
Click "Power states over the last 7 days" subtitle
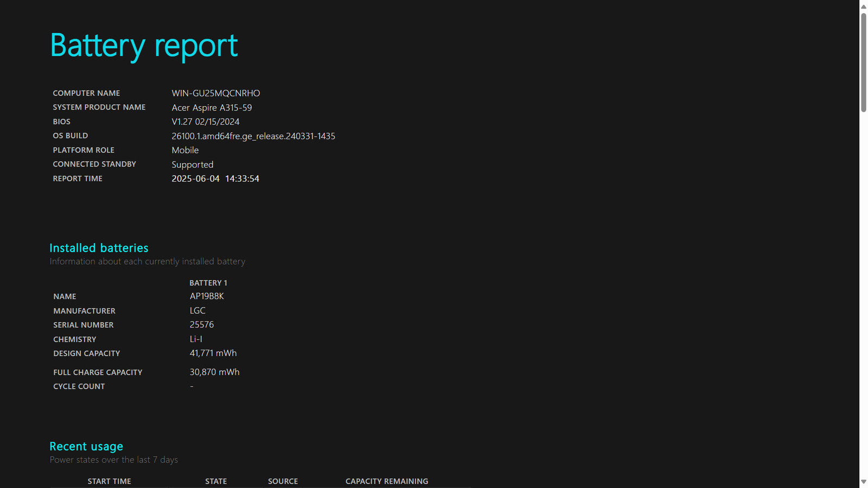[114, 460]
